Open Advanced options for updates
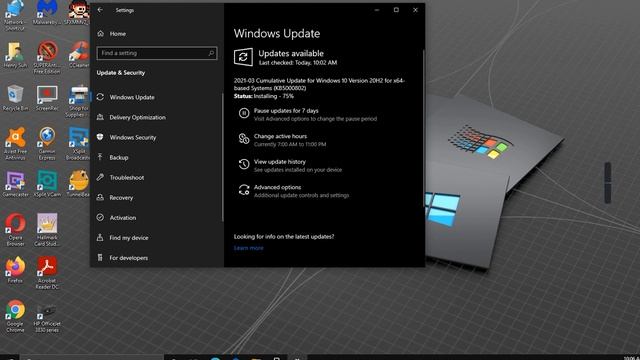640x360 pixels. [x=293, y=191]
